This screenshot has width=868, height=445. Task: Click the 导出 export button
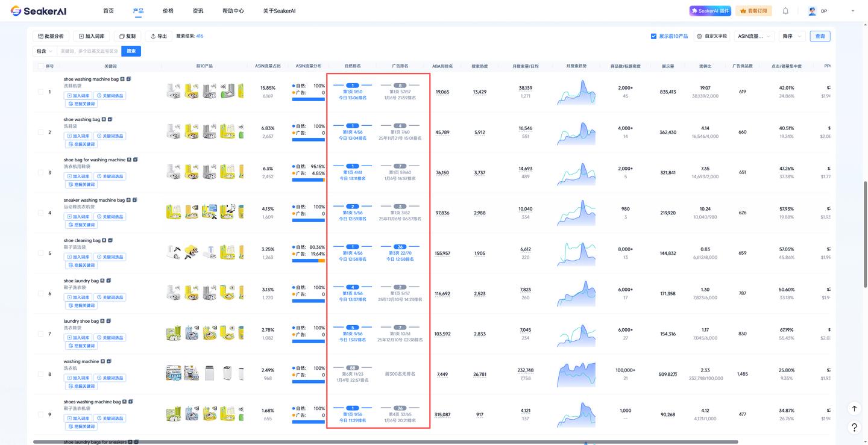click(159, 36)
